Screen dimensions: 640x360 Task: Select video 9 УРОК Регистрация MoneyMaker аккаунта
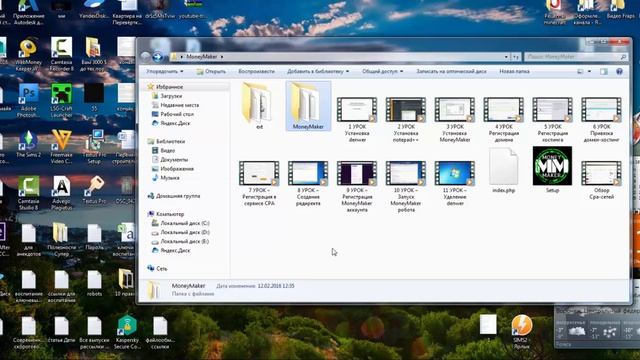tap(357, 186)
